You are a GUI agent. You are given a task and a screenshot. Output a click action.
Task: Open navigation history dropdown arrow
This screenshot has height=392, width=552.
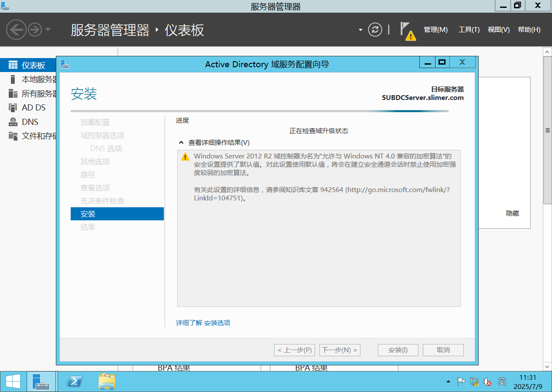(x=48, y=30)
